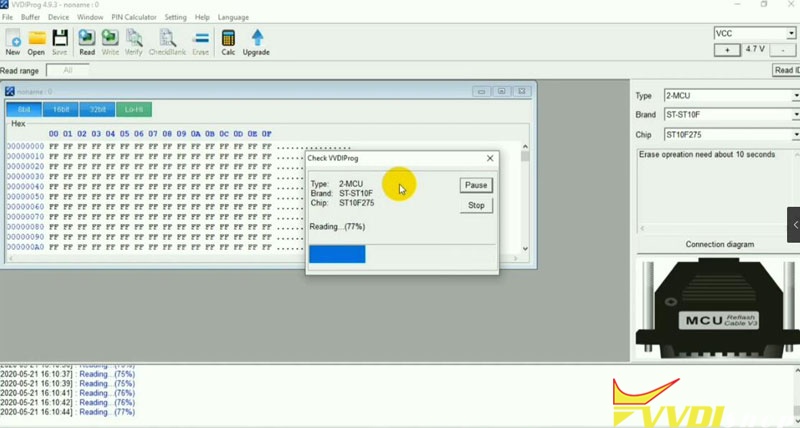Expand the Brand ST-ST10F dropdown

795,115
